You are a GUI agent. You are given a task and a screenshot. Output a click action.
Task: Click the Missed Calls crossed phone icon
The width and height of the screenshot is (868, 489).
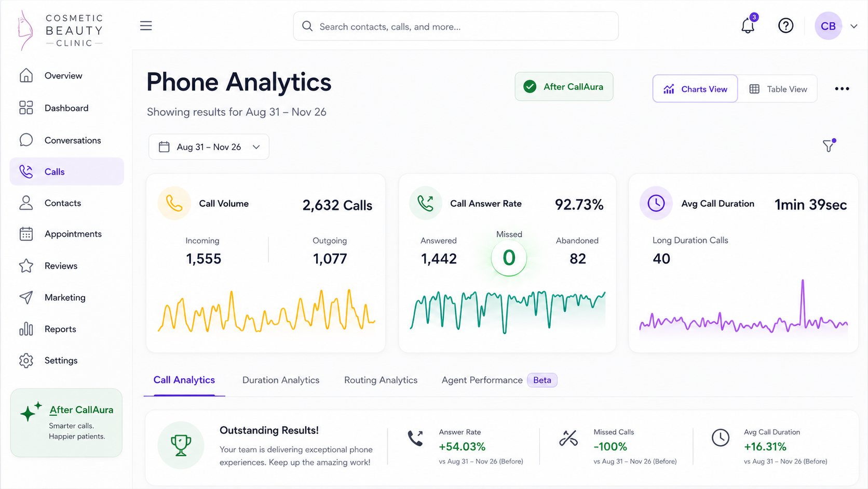[x=568, y=438]
